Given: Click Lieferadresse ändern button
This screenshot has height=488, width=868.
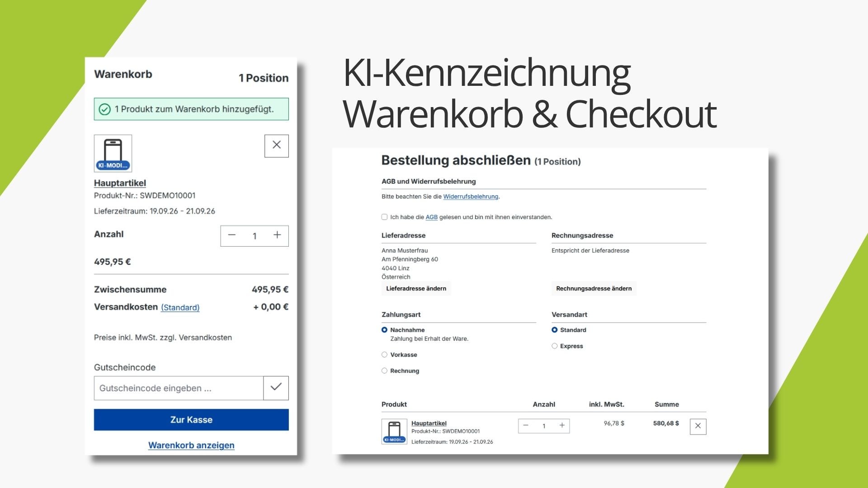Looking at the screenshot, I should pos(416,288).
